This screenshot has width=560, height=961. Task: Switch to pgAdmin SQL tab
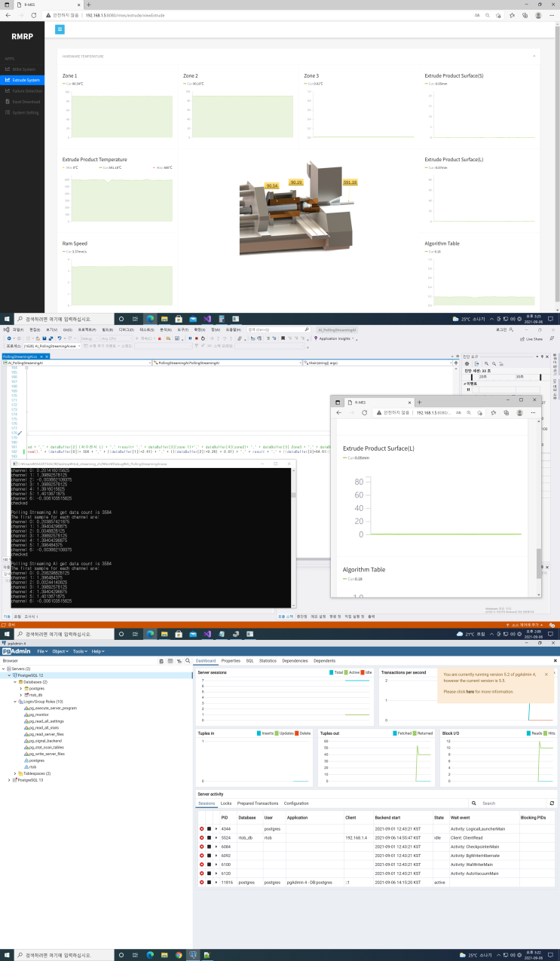point(249,660)
